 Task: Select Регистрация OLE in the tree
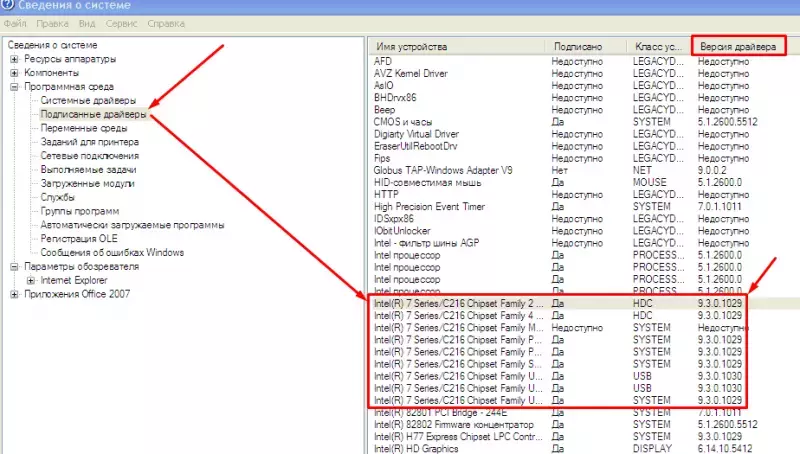pyautogui.click(x=79, y=238)
